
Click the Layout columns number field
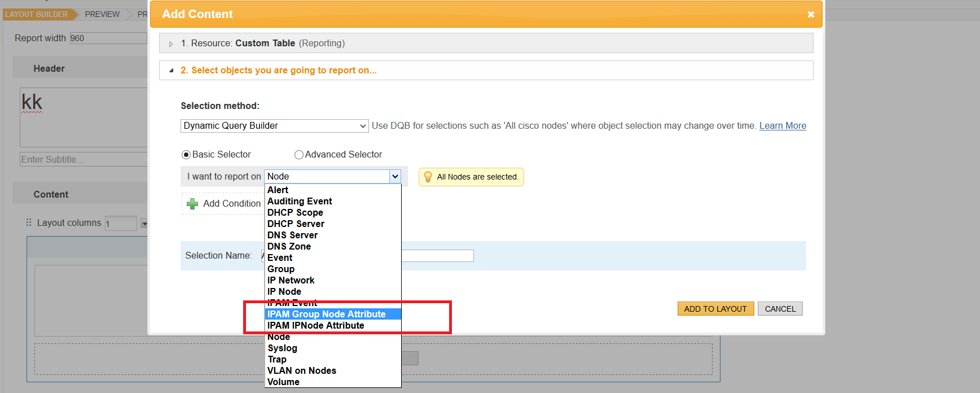click(121, 224)
